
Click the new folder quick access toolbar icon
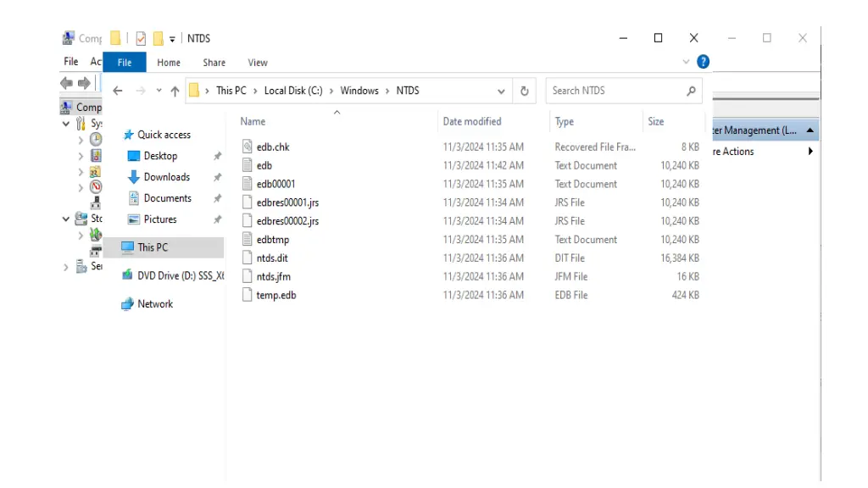point(159,38)
